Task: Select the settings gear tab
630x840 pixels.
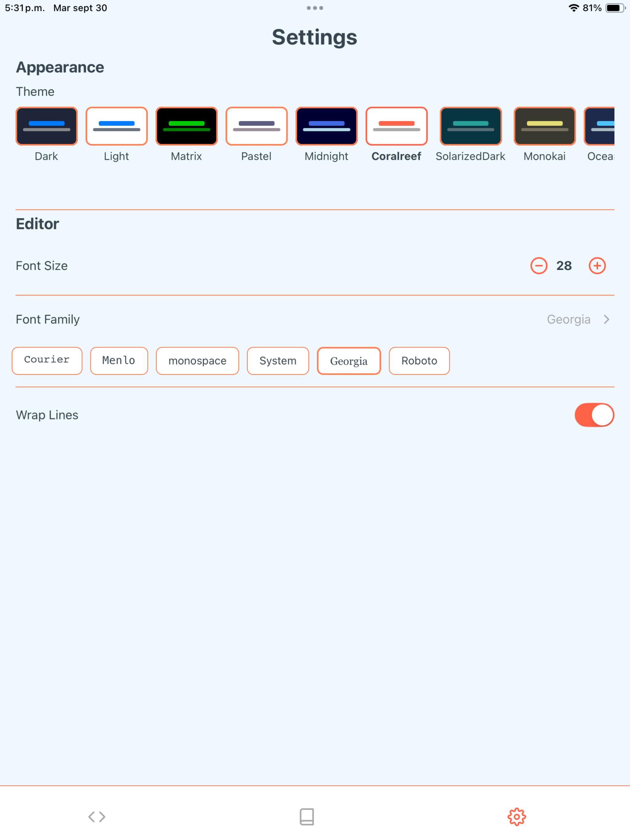Action: [x=516, y=816]
